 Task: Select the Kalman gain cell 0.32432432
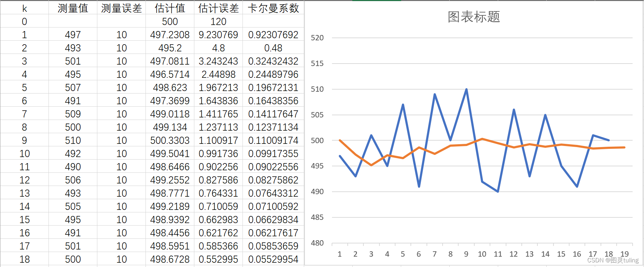coord(273,61)
